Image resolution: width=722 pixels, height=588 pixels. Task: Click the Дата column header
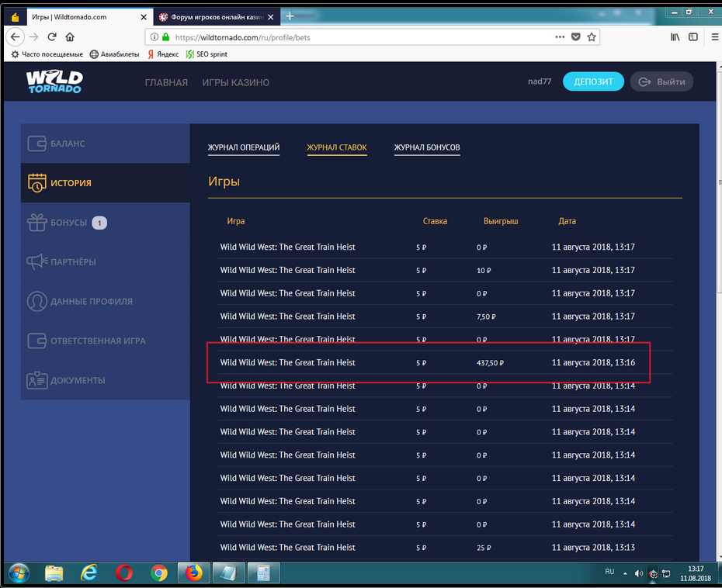point(567,221)
